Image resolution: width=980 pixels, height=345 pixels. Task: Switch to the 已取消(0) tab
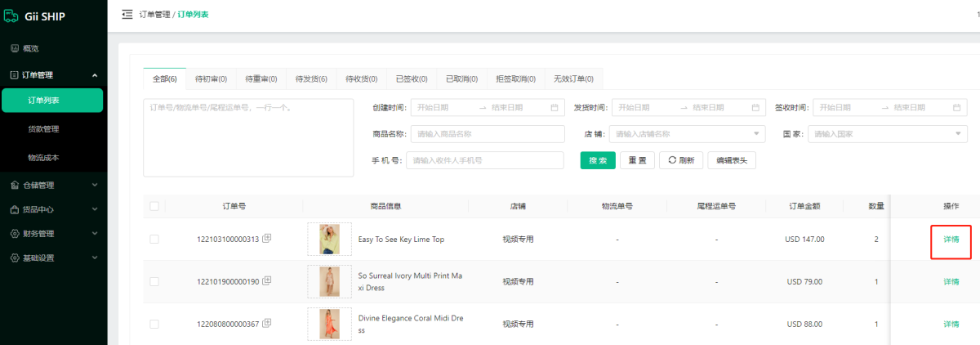pos(461,79)
